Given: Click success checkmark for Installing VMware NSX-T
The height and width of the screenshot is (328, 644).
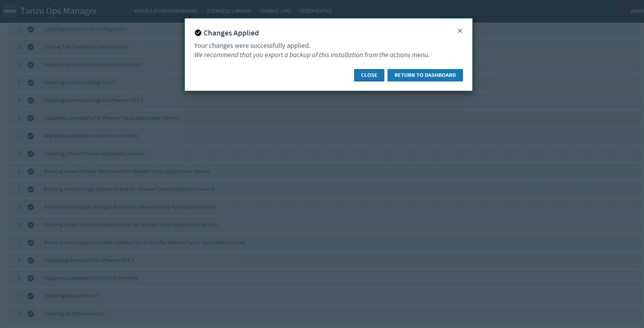Looking at the screenshot, I should click(31, 296).
